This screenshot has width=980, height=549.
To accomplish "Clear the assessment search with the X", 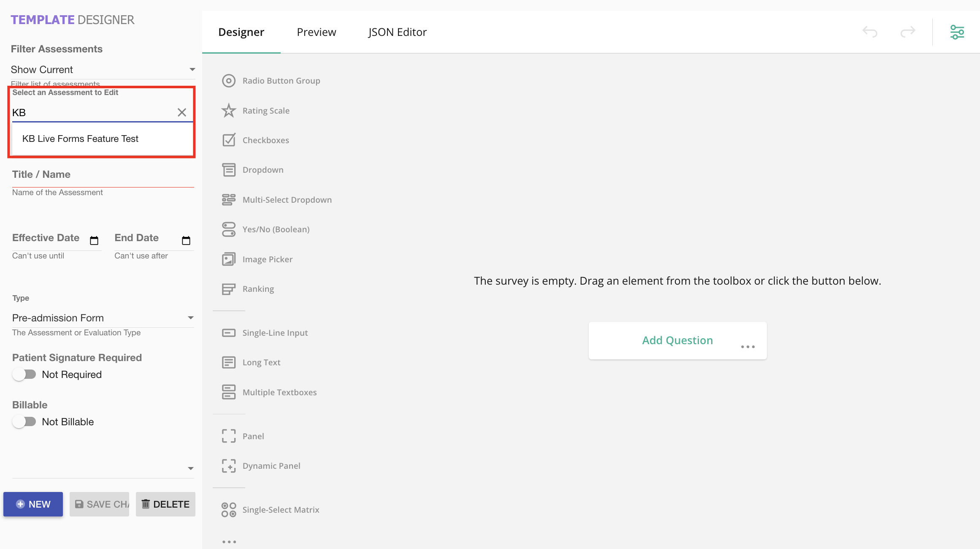I will click(182, 112).
